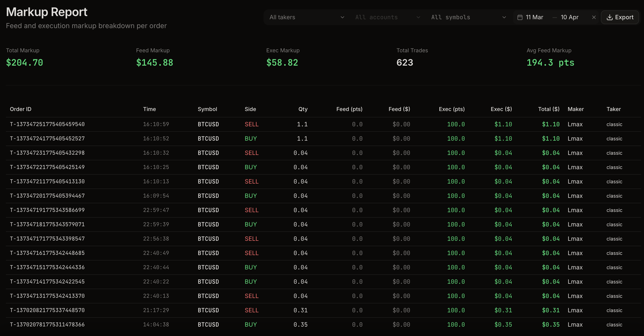This screenshot has height=336, width=644.
Task: Select order T-137347251775405459540
Action: click(47, 124)
